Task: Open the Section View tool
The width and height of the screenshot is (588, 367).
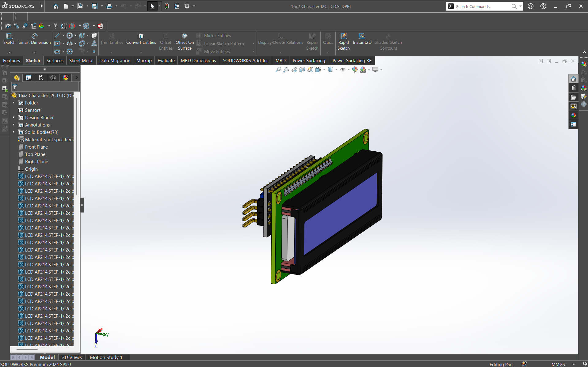Action: point(302,70)
